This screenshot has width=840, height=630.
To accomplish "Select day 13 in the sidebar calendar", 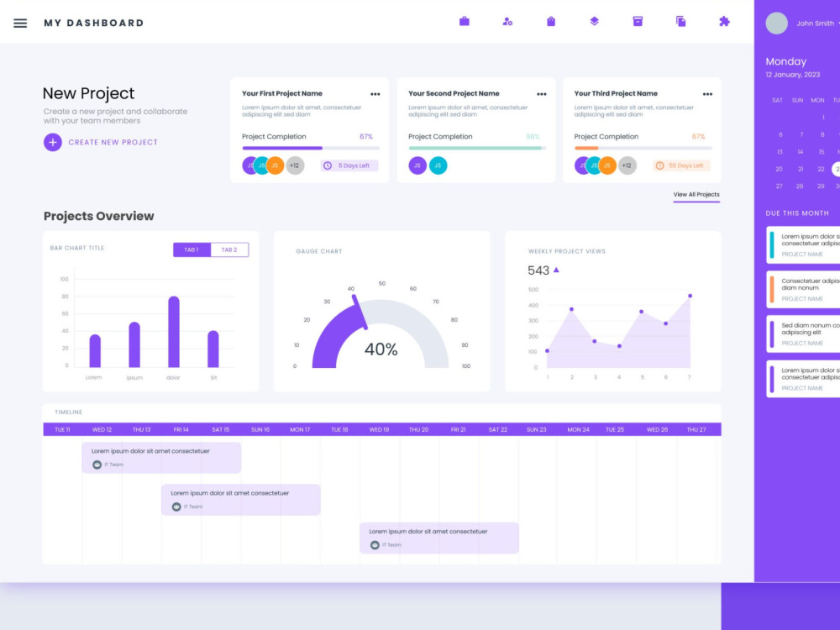I will (780, 152).
